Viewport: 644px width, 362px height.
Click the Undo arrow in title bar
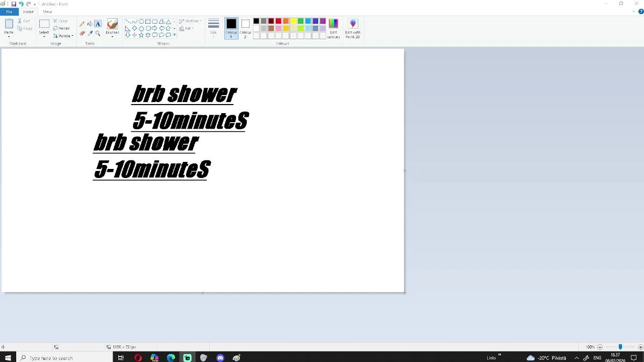point(21,4)
